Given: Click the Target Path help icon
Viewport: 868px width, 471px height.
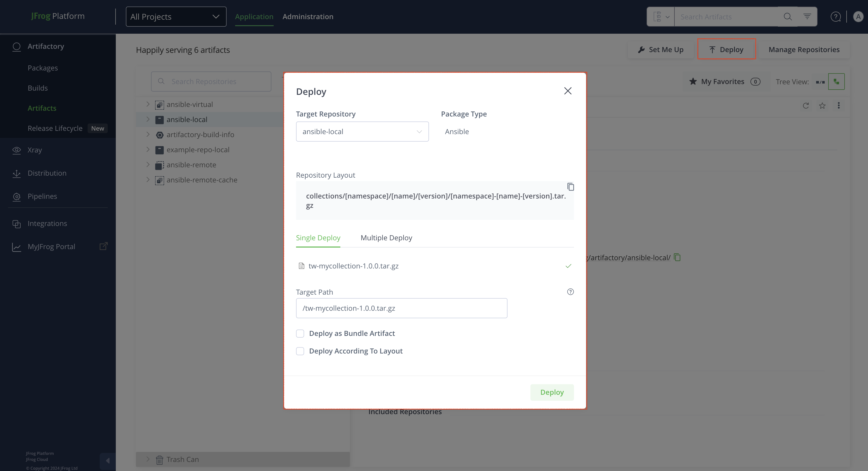Looking at the screenshot, I should coord(570,292).
